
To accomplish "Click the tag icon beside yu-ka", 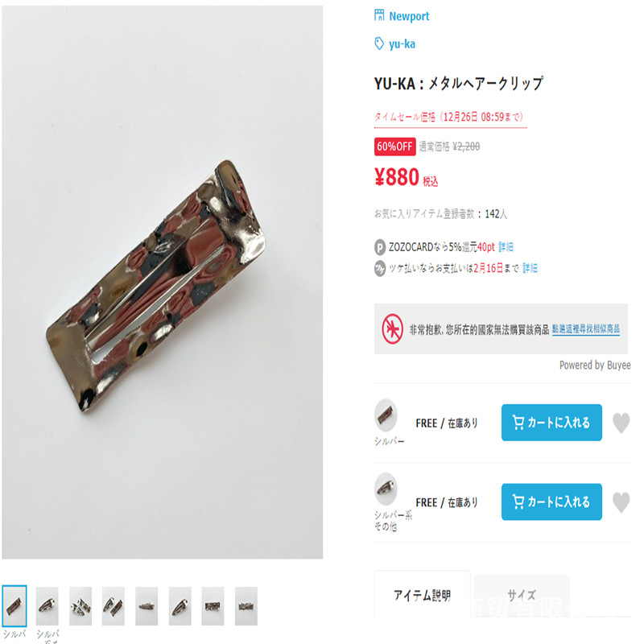I will 379,43.
